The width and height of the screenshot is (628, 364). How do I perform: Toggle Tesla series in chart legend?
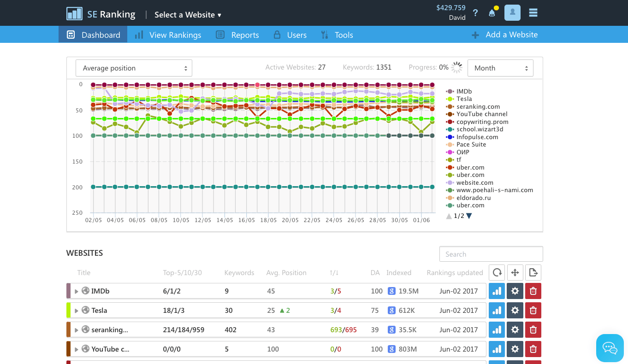pyautogui.click(x=459, y=99)
